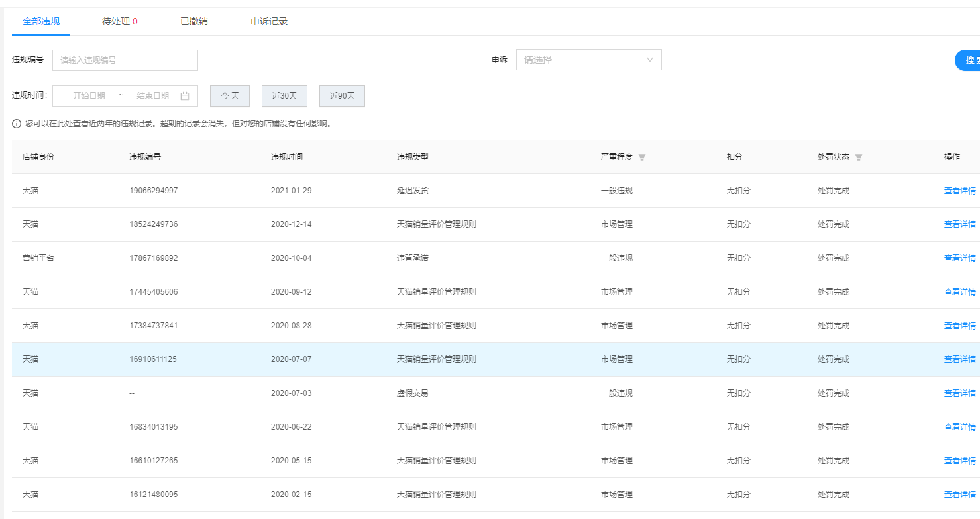Click the 今天 quick filter button

(230, 96)
